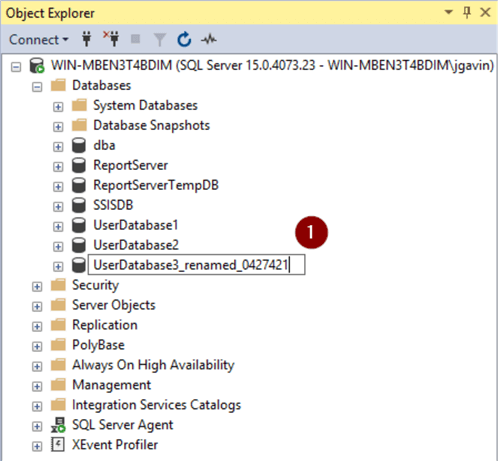Expand Integration Services Catalogs node

point(37,407)
